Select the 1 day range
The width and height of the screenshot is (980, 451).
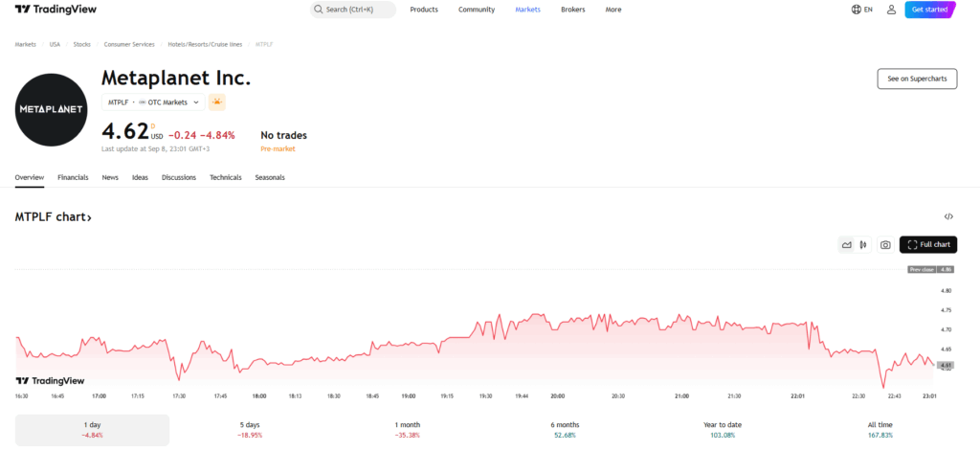point(93,430)
